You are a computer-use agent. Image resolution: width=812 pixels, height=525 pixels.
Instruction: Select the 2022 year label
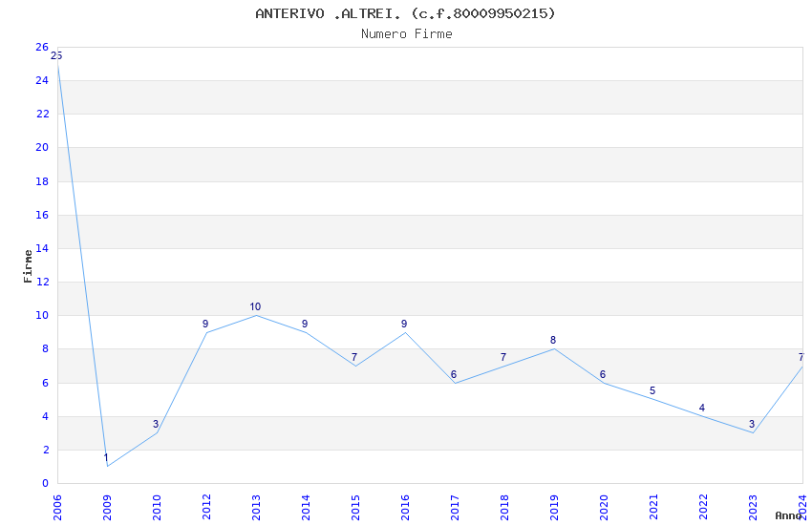click(704, 508)
